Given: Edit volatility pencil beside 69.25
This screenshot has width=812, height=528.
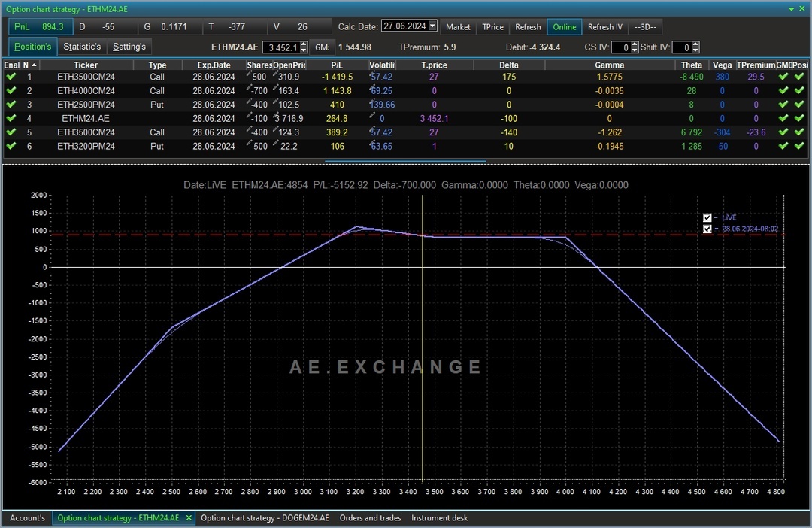Looking at the screenshot, I should coord(372,88).
